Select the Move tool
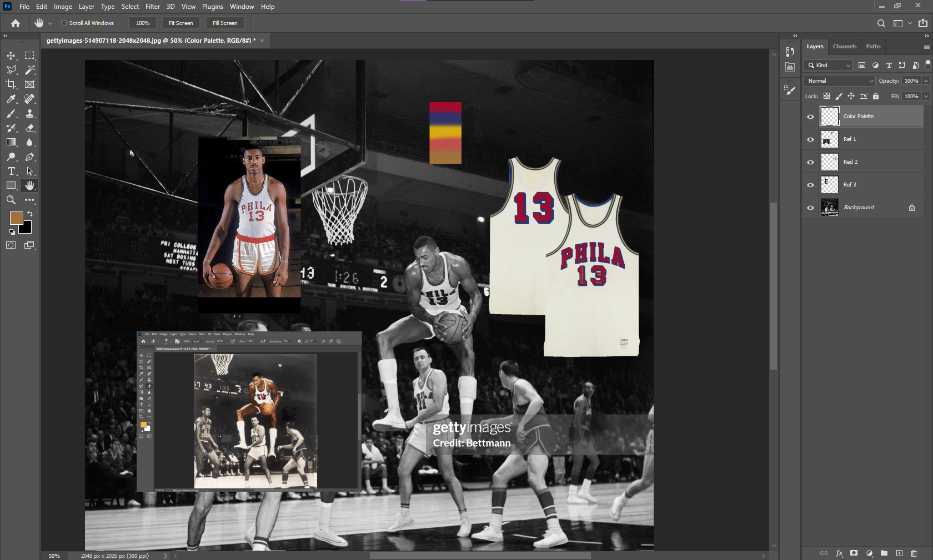 click(11, 56)
